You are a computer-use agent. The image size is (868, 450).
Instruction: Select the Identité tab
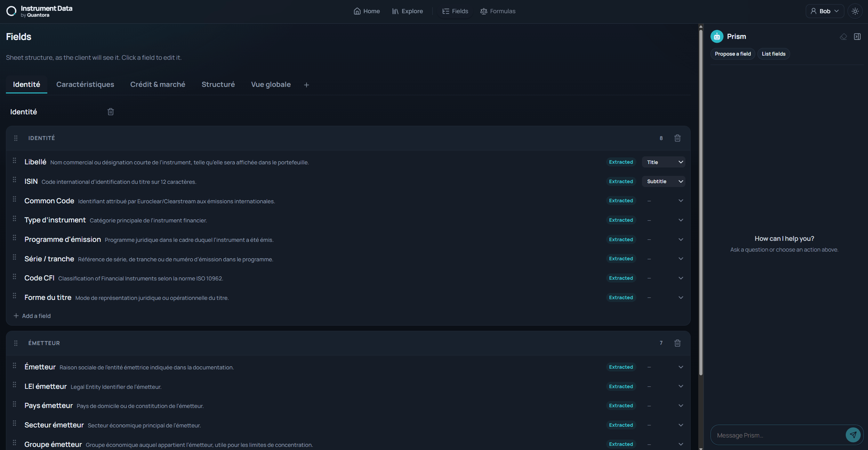(x=26, y=84)
